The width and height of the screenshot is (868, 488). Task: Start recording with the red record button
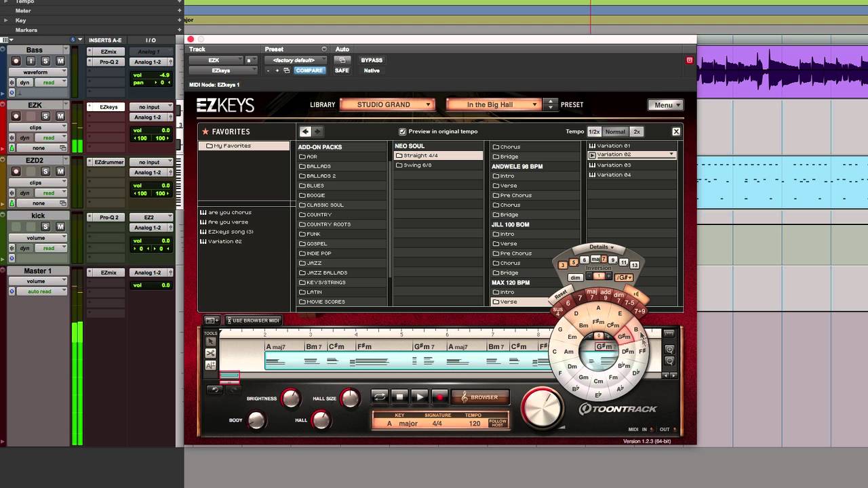[440, 397]
